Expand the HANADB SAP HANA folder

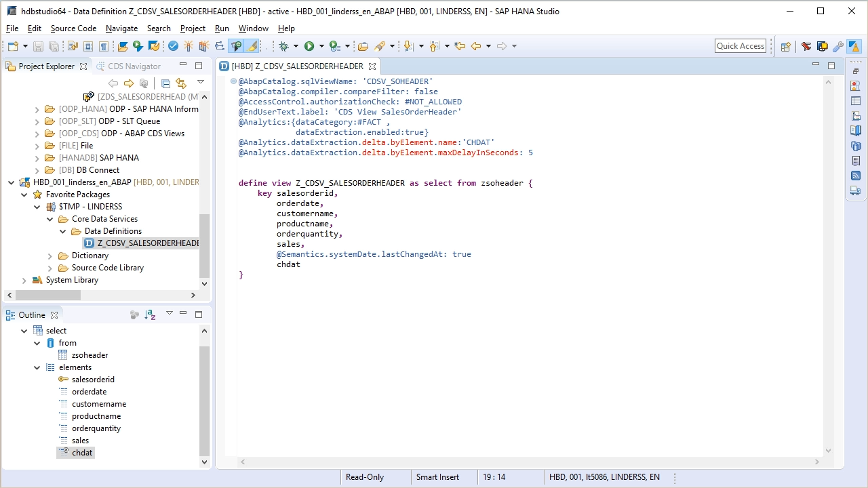pos(37,158)
